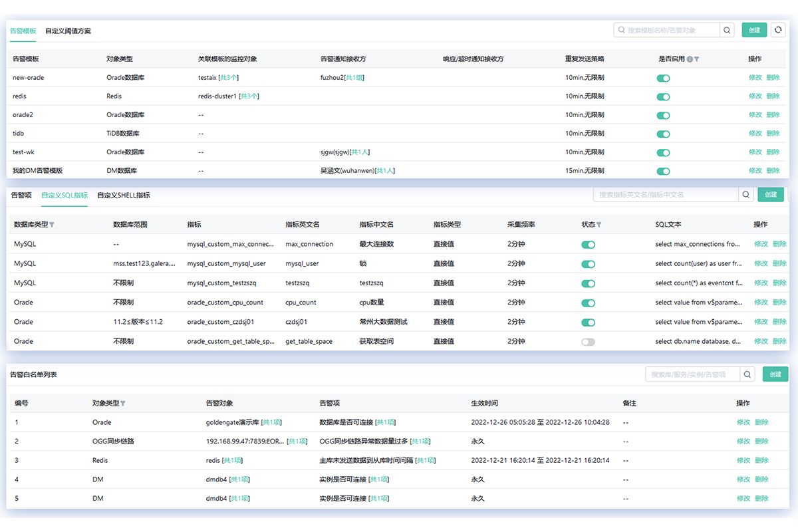This screenshot has width=798, height=532.
Task: Switch to the 自定义SHELL指标 tab
Action: (x=124, y=196)
